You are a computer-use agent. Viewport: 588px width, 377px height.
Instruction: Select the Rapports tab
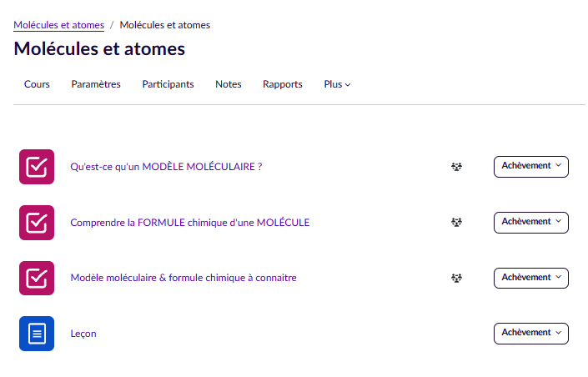coord(282,84)
